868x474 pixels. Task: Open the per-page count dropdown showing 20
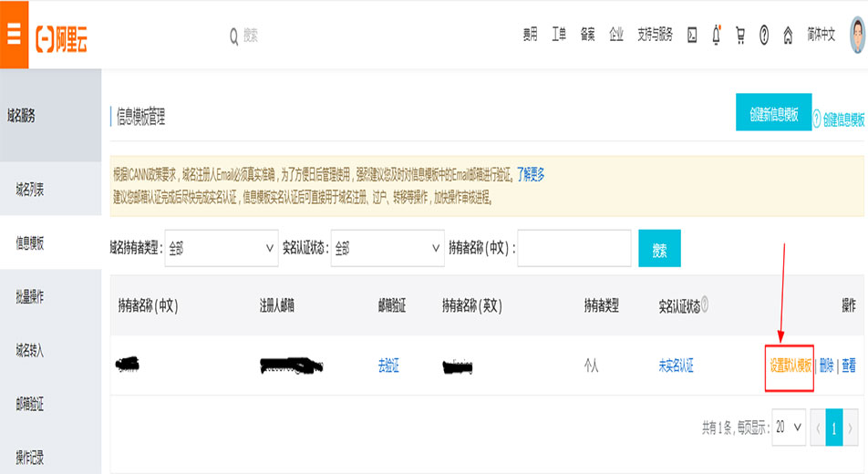pos(789,427)
